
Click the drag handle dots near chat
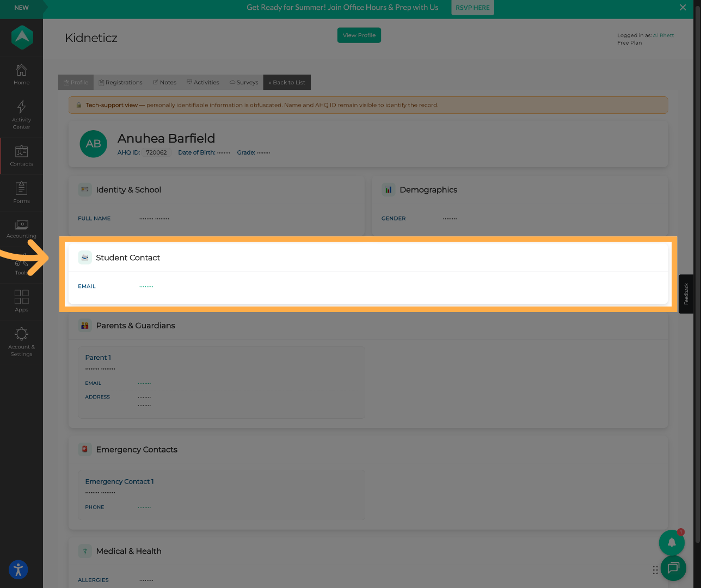pyautogui.click(x=655, y=570)
